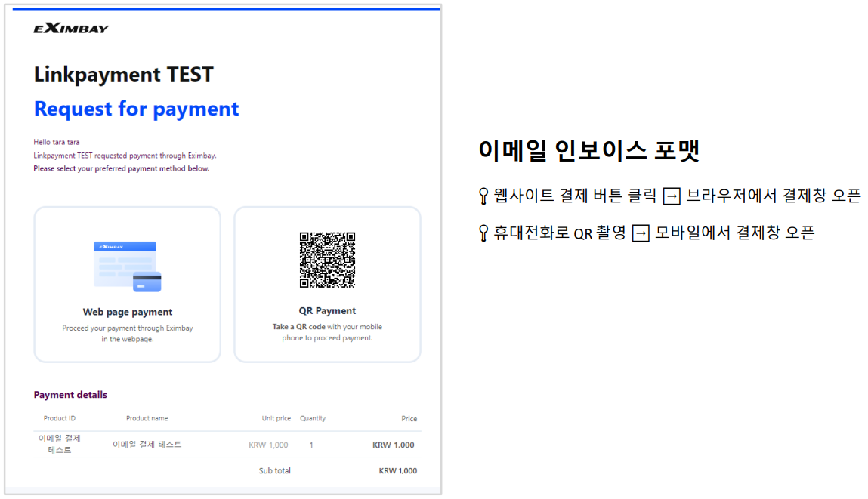Click the arrow box before '모바일에서 결제창 오픈'

(641, 233)
